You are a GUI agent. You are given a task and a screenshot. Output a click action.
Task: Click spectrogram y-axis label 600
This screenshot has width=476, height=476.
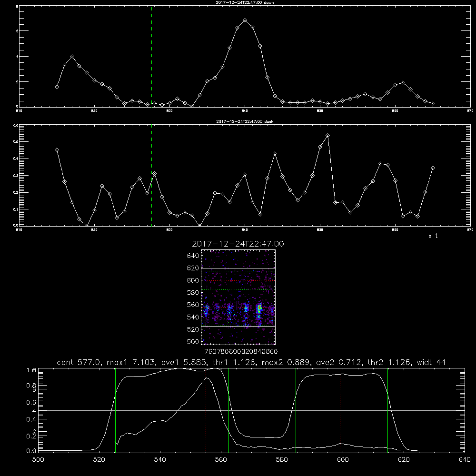coord(193,280)
